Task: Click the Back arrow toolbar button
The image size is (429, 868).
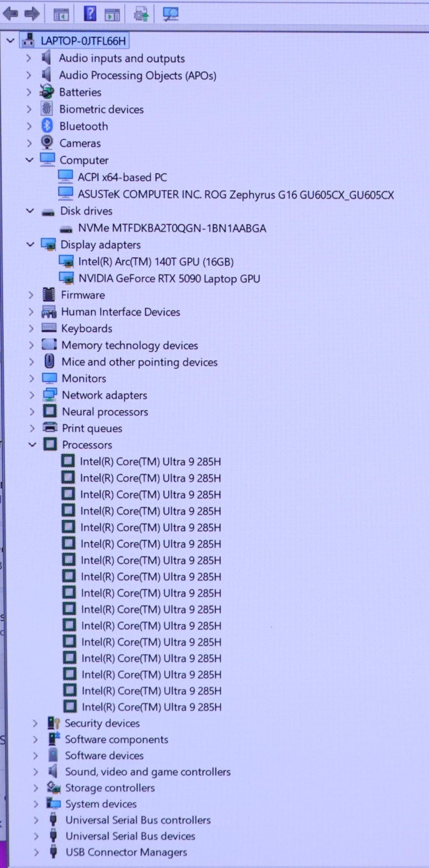Action: point(10,14)
